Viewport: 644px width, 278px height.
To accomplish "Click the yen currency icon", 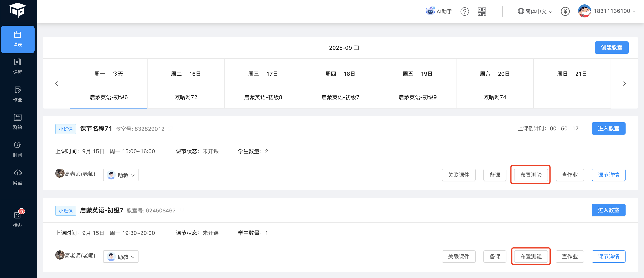I will pos(565,12).
